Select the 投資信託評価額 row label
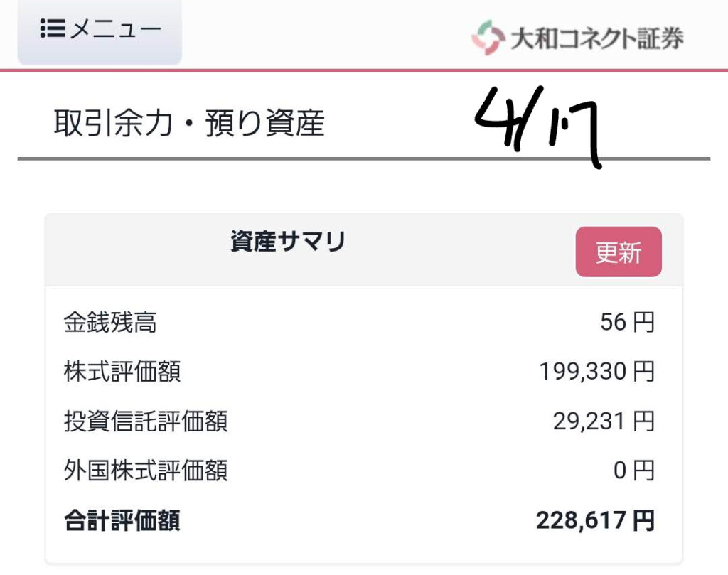The image size is (728, 575). [x=146, y=421]
